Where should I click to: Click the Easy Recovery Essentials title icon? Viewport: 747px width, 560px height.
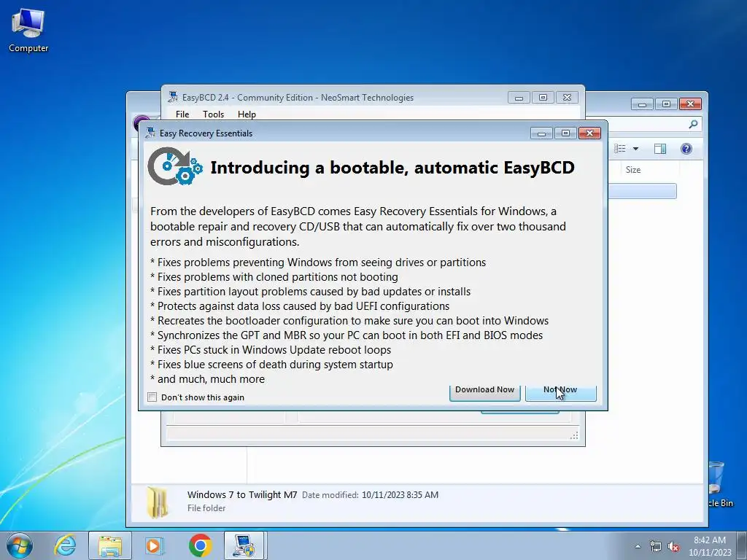point(150,133)
